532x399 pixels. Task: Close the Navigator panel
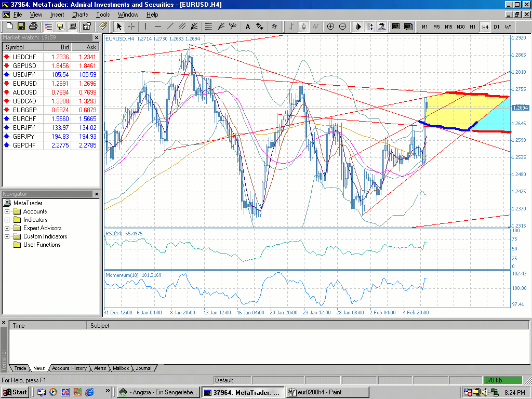click(x=97, y=194)
